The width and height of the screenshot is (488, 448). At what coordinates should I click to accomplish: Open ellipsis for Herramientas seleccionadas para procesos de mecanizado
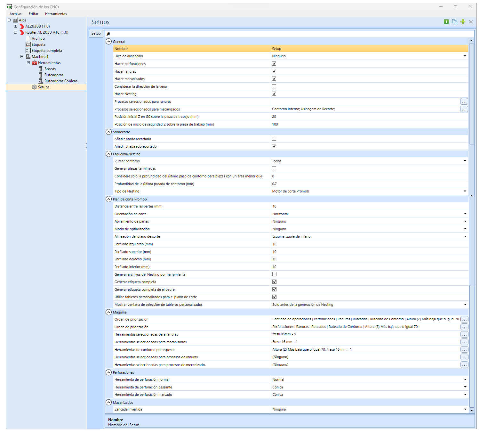coord(464,365)
